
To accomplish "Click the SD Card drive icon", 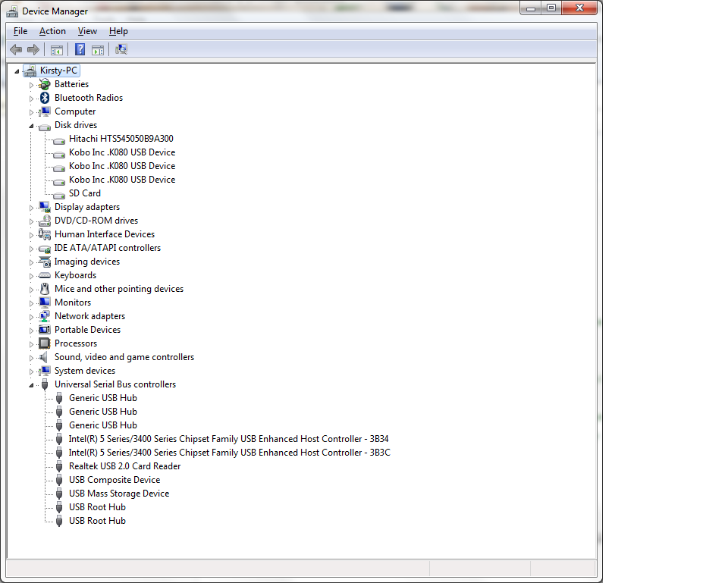I will point(59,196).
